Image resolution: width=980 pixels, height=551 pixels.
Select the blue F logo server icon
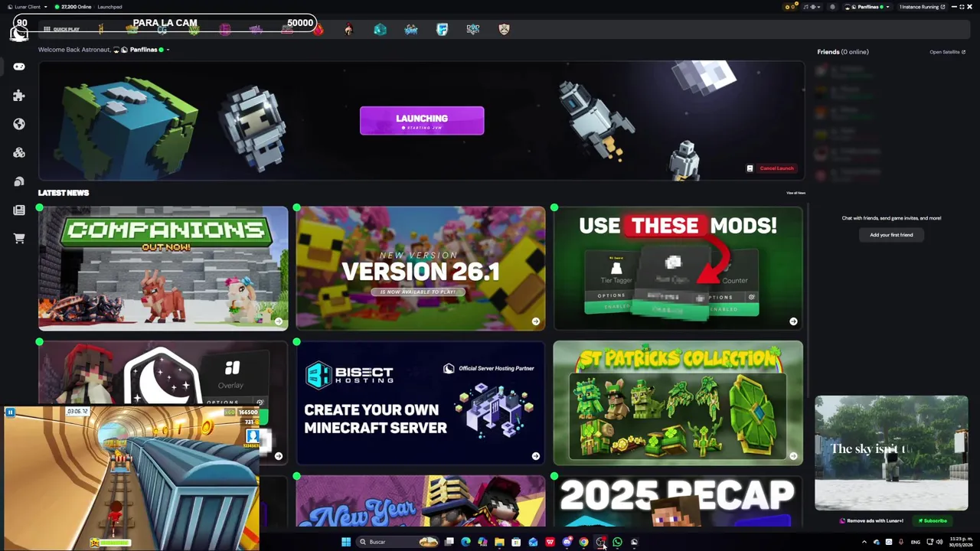tap(442, 29)
